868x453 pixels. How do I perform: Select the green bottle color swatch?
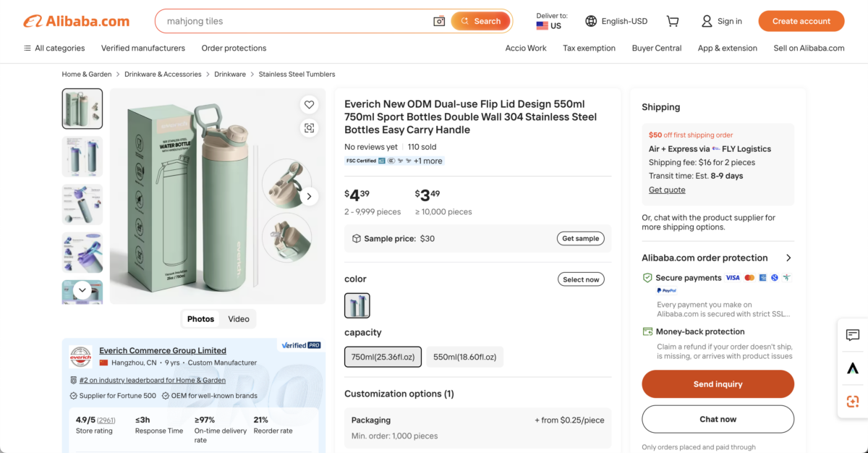357,305
